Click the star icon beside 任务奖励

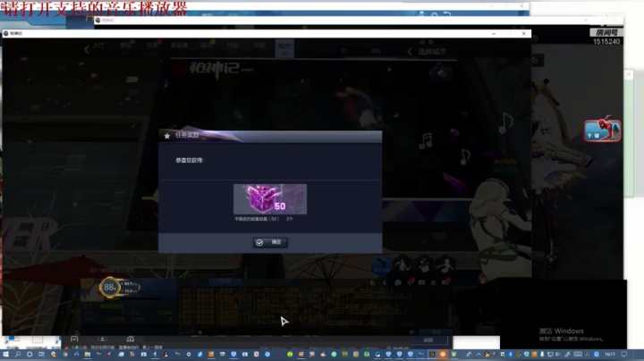pyautogui.click(x=167, y=136)
